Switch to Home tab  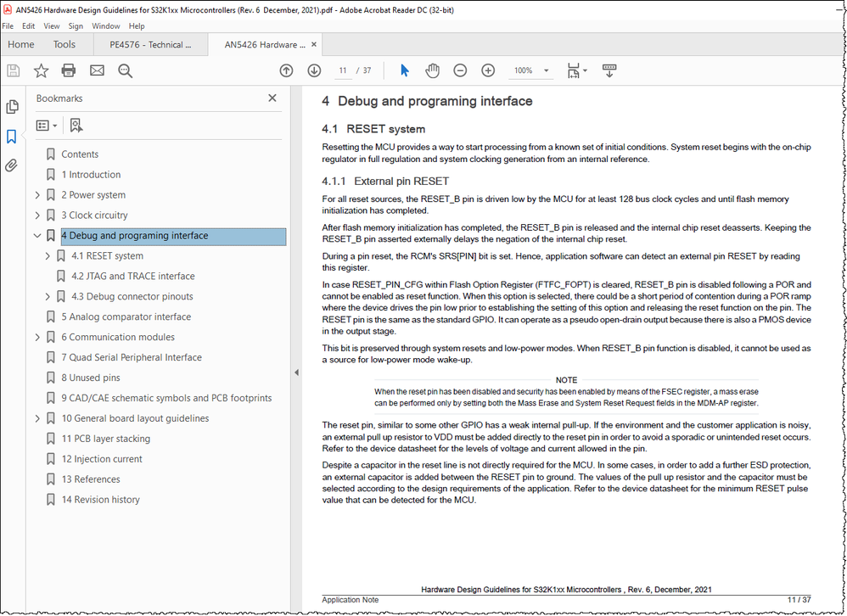pyautogui.click(x=21, y=45)
